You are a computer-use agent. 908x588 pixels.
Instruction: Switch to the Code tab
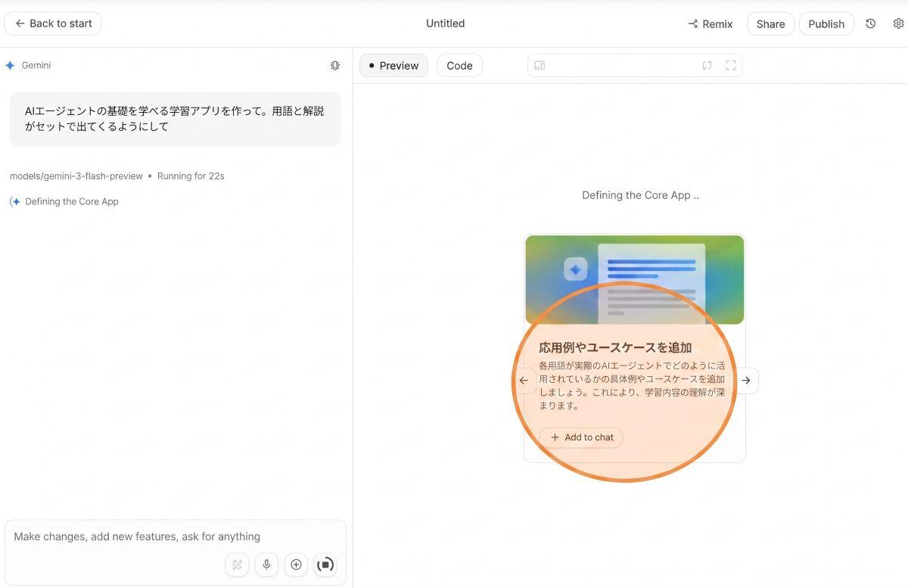(x=459, y=66)
